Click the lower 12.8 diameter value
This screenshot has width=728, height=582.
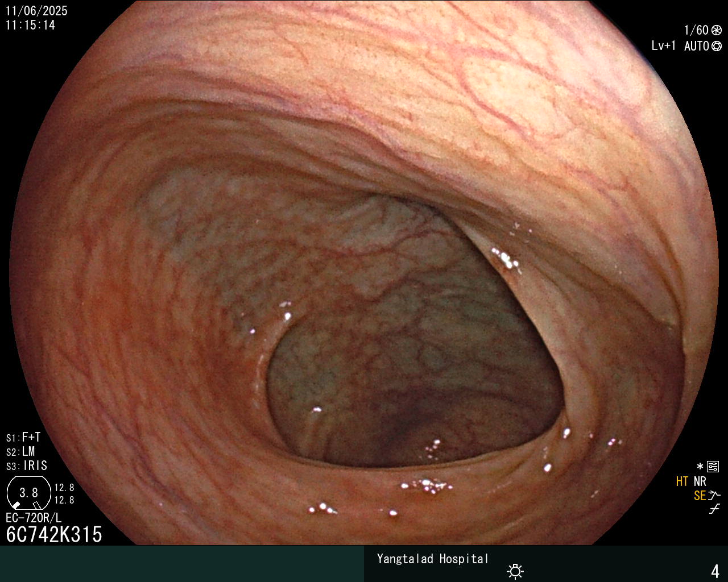(x=64, y=500)
